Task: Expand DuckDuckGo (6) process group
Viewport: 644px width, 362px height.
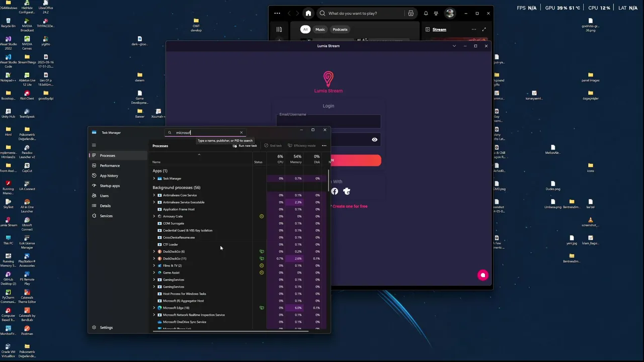Action: 154,251
